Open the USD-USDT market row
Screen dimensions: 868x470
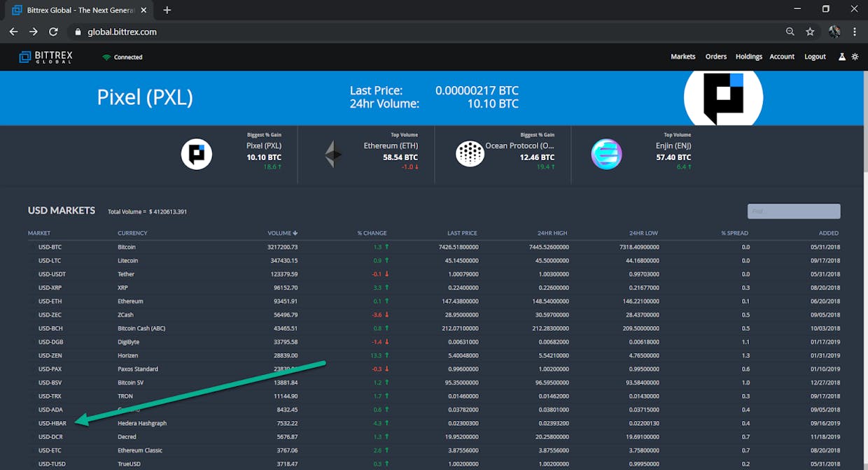point(433,274)
